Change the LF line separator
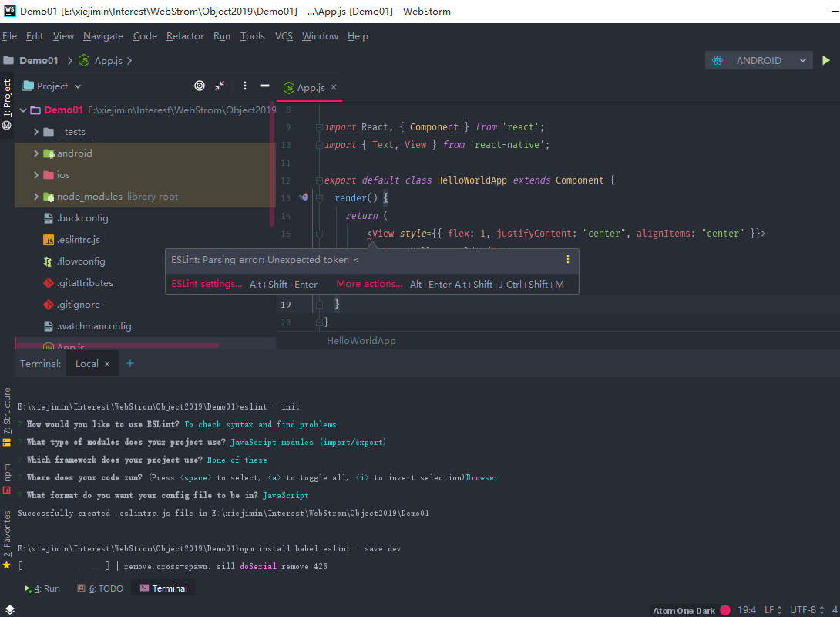 pos(773,610)
